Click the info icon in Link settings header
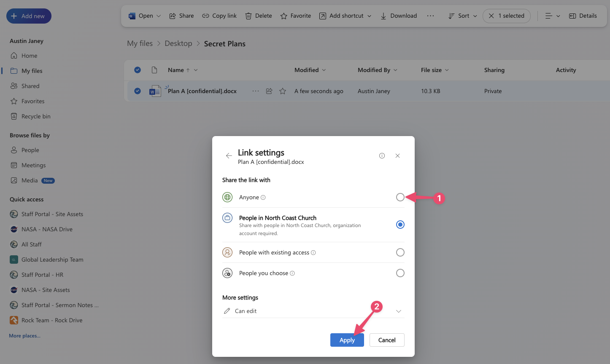 [382, 156]
